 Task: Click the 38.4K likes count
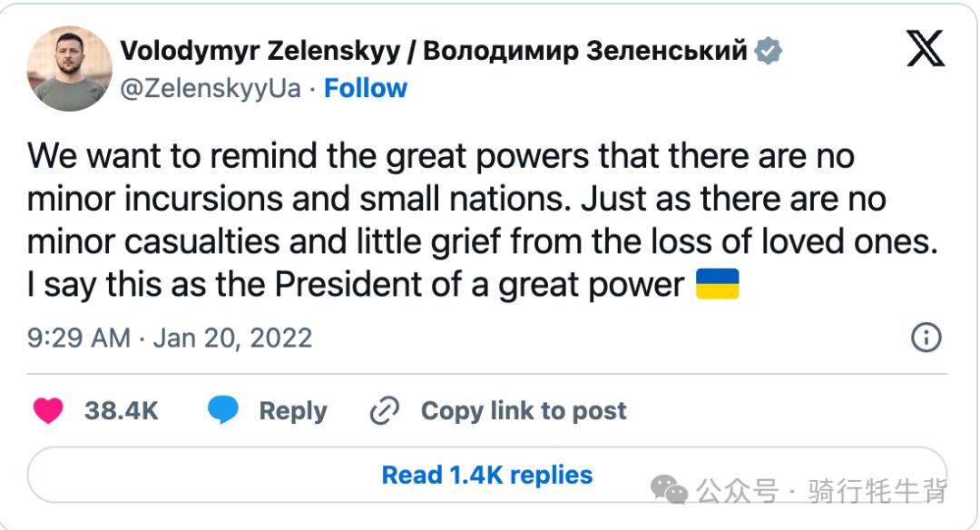122,410
